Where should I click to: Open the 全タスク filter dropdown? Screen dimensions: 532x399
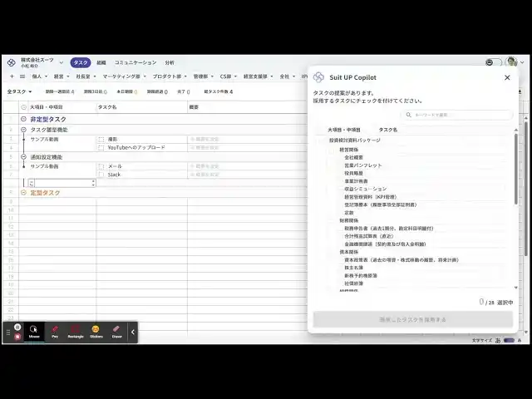(19, 91)
